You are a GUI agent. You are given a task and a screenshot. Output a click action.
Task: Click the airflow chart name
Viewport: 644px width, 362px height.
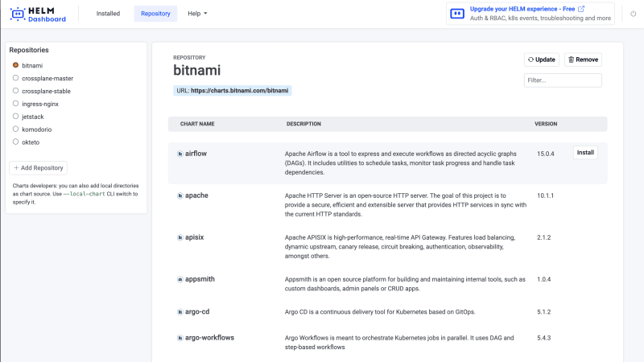pos(196,154)
